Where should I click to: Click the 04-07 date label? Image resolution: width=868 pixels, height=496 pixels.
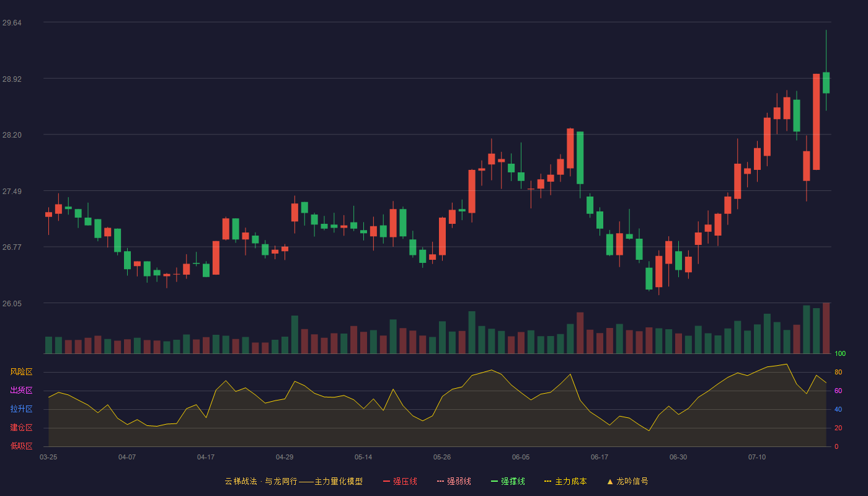127,457
